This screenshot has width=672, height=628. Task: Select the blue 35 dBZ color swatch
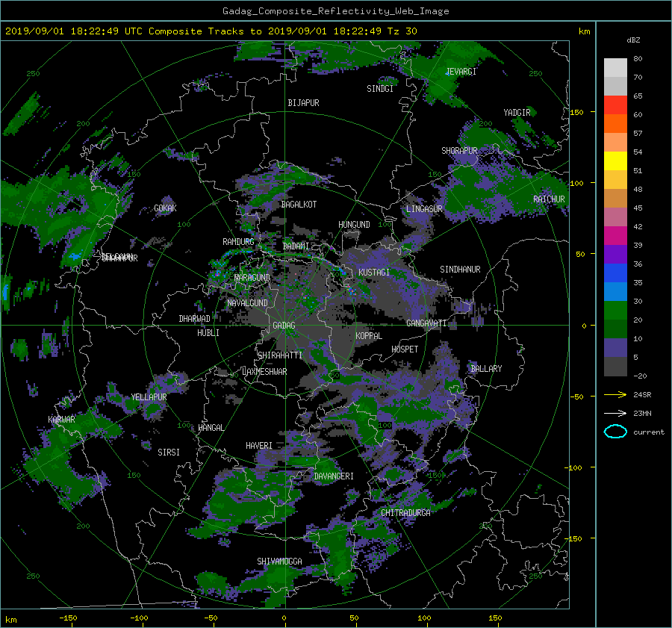click(x=615, y=273)
